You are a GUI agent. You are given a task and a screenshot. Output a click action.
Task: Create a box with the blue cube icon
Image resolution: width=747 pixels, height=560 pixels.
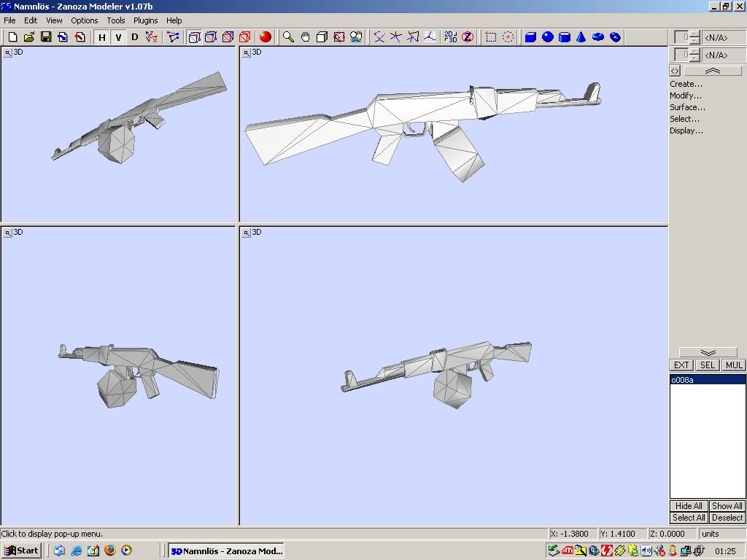coord(530,37)
